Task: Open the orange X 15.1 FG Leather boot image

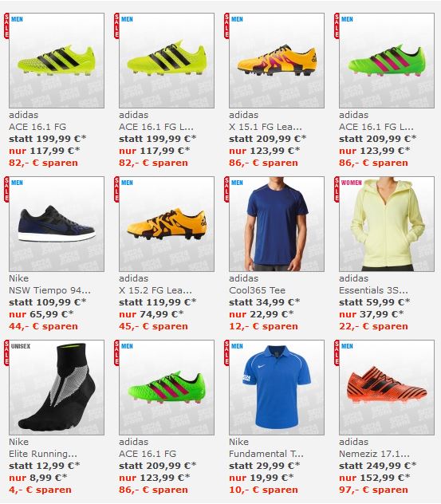Action: [x=277, y=61]
